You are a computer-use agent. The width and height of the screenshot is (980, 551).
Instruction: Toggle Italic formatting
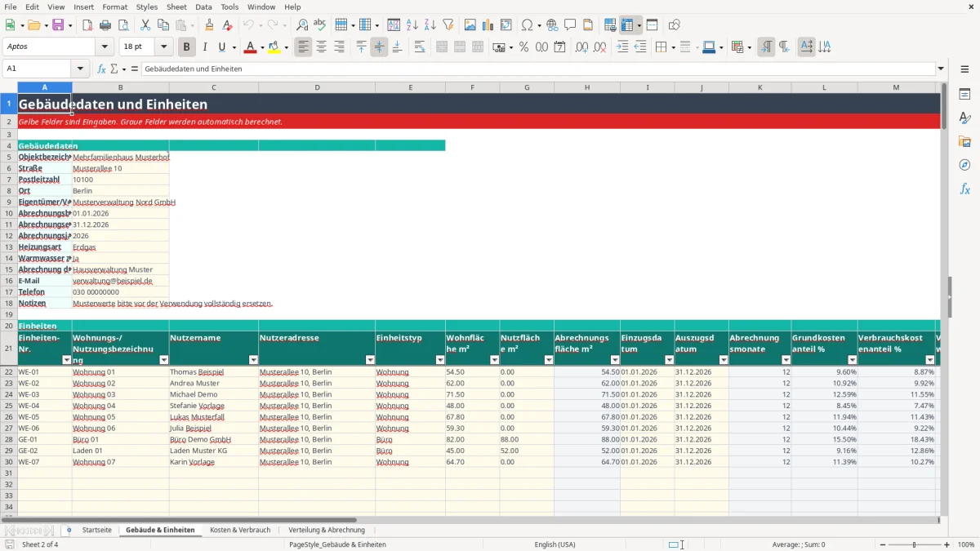(204, 47)
